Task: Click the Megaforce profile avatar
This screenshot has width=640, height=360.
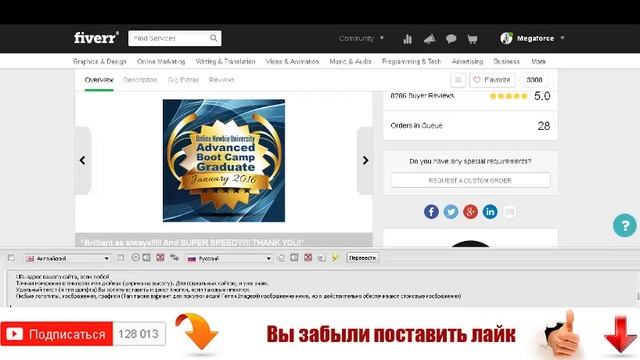Action: [x=506, y=38]
